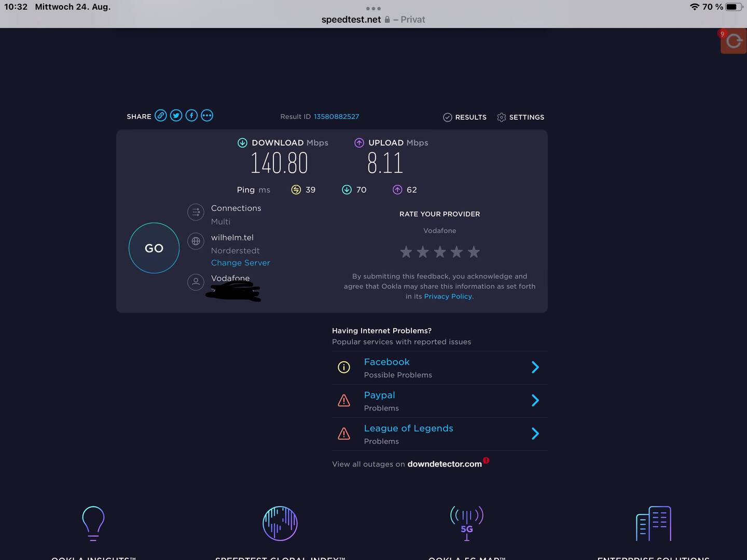747x560 pixels.
Task: Open League of Legends outage report
Action: click(408, 428)
